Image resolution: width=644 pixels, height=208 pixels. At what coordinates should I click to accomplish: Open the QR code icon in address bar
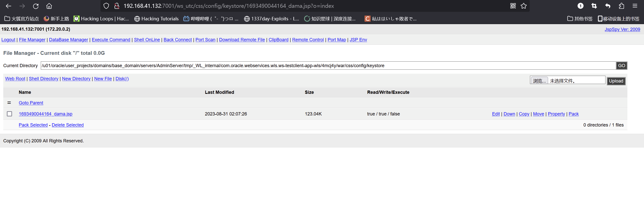pos(513,6)
